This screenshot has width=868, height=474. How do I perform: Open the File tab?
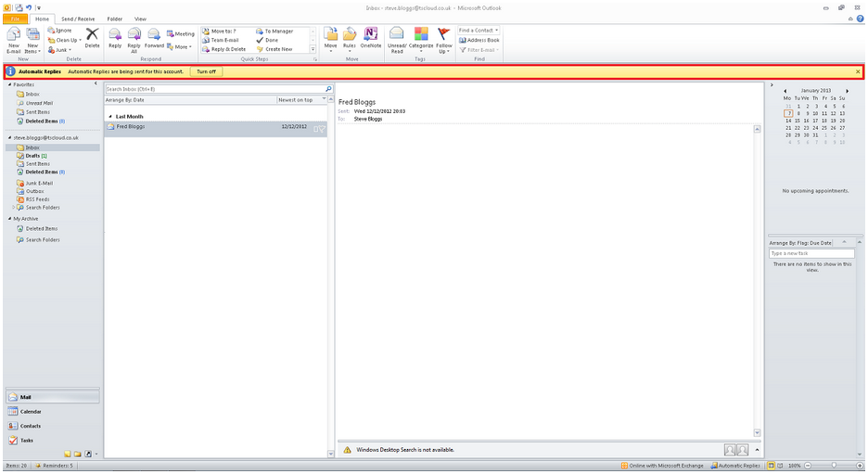point(15,19)
